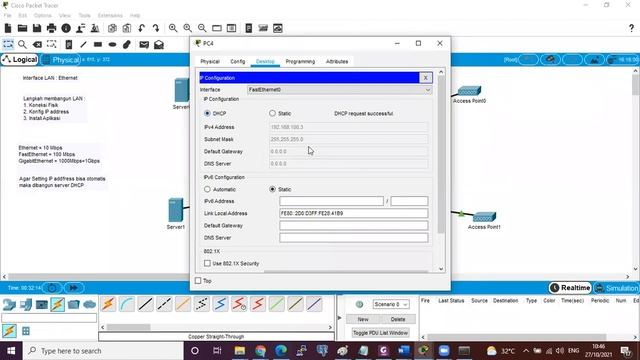640x360 pixels.
Task: Open the Desktop tab in PC4
Action: [x=265, y=62]
